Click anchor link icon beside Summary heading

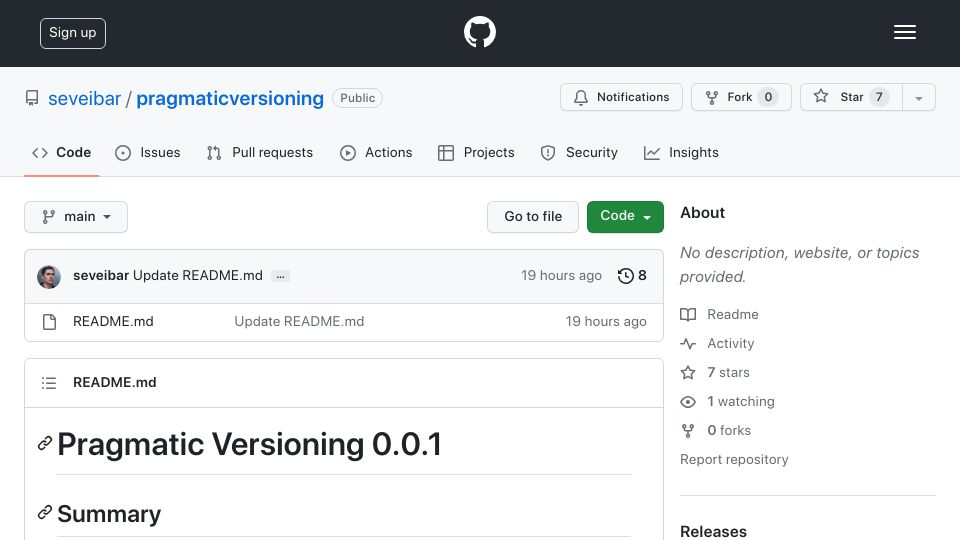point(44,512)
